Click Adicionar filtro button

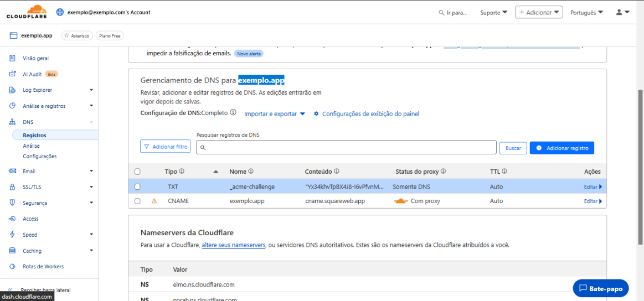click(165, 146)
